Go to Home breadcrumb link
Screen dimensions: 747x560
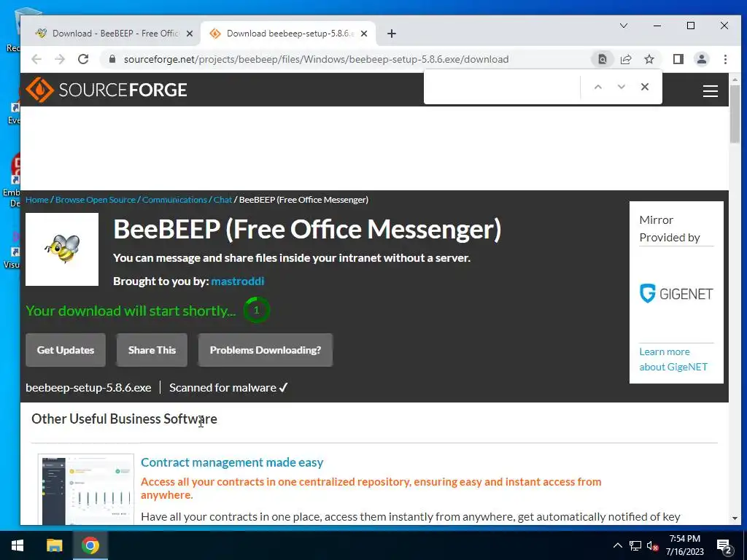[37, 200]
